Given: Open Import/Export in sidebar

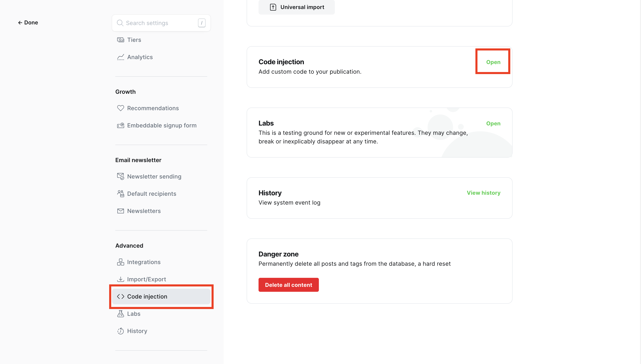Looking at the screenshot, I should 161,279.
